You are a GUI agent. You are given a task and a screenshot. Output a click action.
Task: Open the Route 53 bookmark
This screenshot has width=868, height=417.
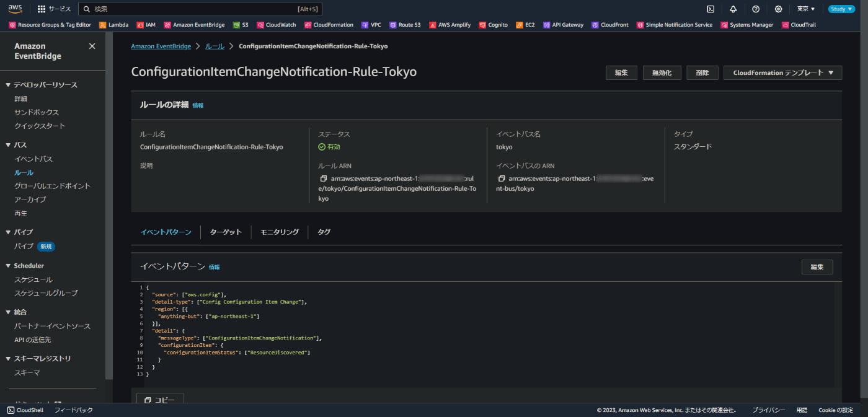pyautogui.click(x=405, y=25)
